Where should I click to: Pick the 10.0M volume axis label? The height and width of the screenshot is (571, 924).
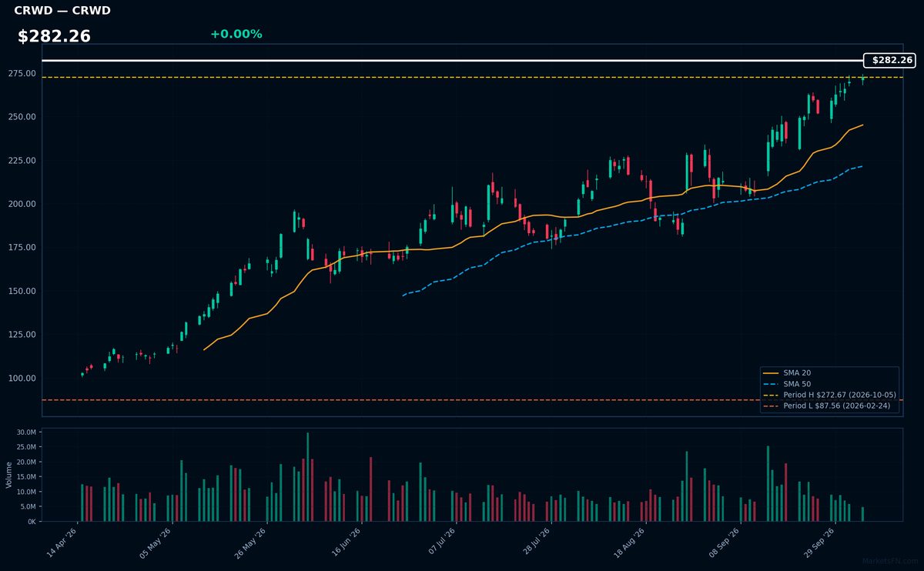25,492
